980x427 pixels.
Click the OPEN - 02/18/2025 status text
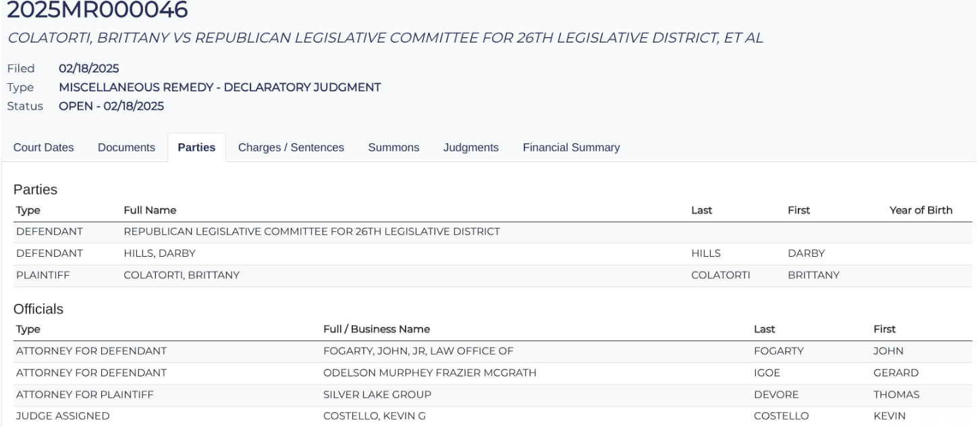[x=111, y=106]
